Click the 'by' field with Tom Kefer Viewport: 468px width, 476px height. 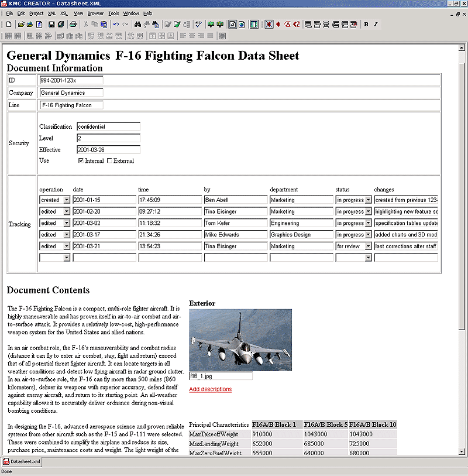point(236,223)
